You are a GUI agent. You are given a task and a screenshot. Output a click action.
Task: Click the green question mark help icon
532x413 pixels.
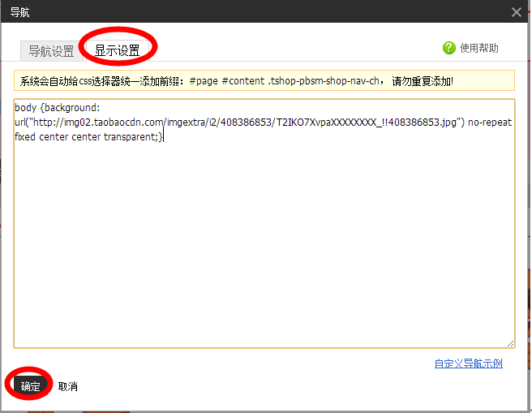(449, 48)
